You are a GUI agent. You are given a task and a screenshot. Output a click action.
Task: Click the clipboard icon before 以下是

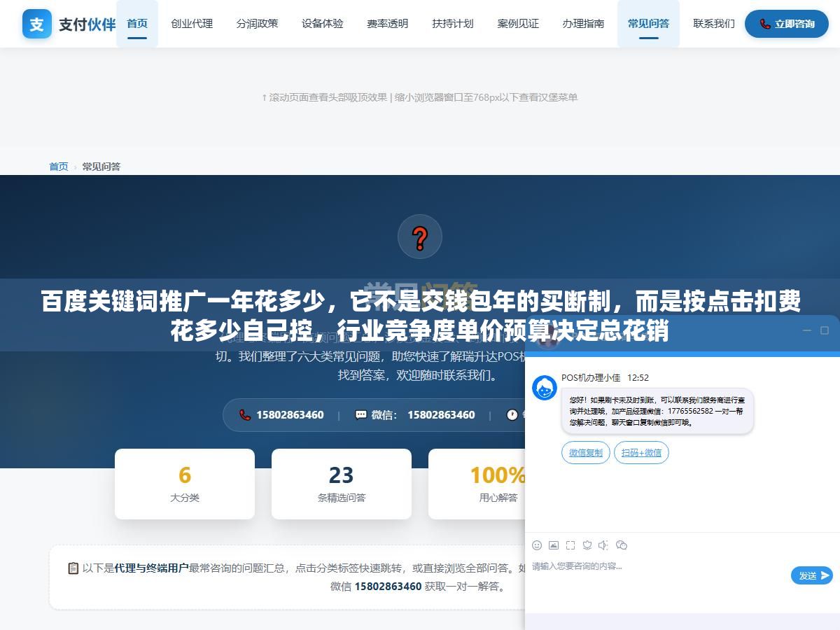(73, 568)
